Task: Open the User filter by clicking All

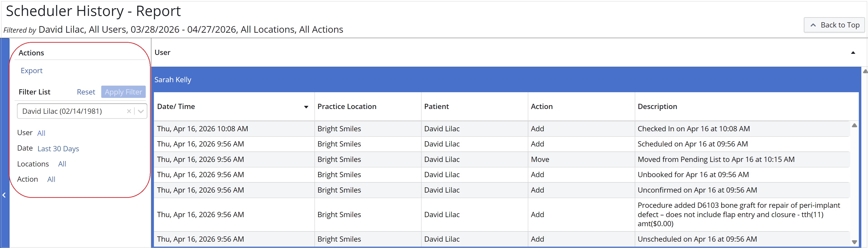Action: click(x=42, y=133)
